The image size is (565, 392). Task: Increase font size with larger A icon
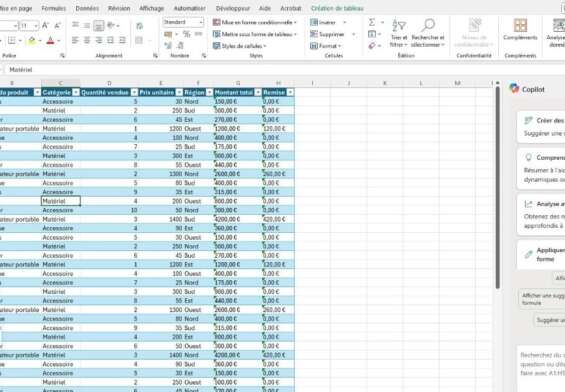click(x=45, y=26)
